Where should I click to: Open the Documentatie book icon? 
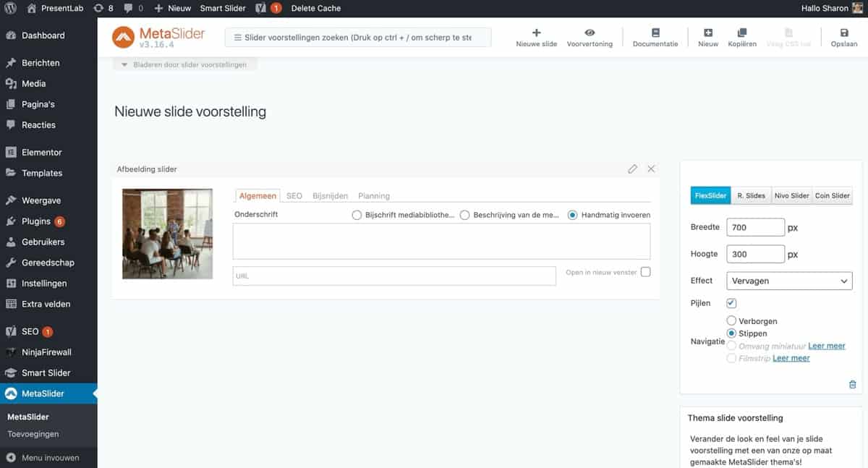click(x=655, y=33)
